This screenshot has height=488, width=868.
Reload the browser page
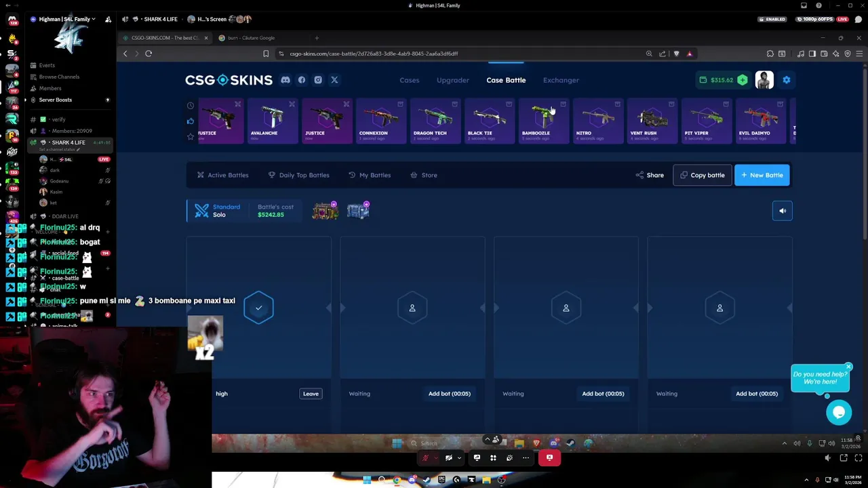149,54
